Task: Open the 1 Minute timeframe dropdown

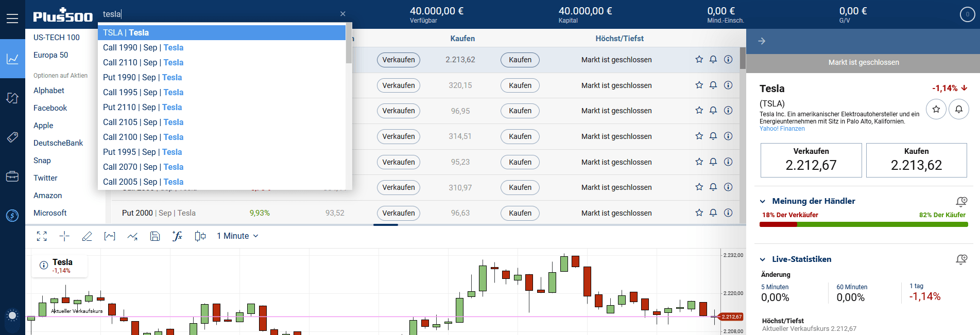Action: (237, 236)
